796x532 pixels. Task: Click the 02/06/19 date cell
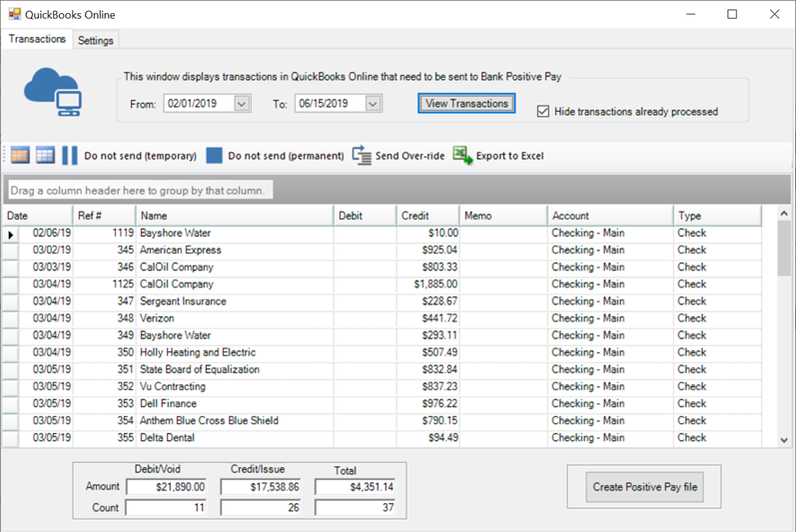coord(46,233)
